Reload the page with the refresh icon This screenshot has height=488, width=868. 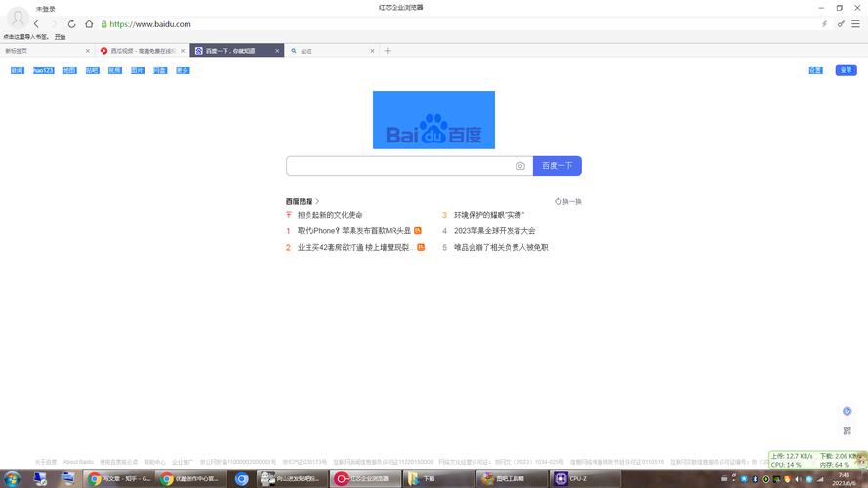[71, 24]
